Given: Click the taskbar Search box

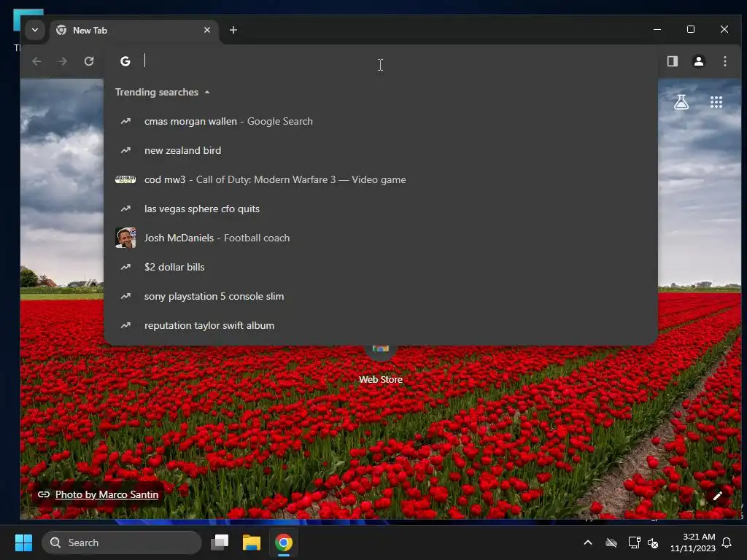Looking at the screenshot, I should point(122,542).
